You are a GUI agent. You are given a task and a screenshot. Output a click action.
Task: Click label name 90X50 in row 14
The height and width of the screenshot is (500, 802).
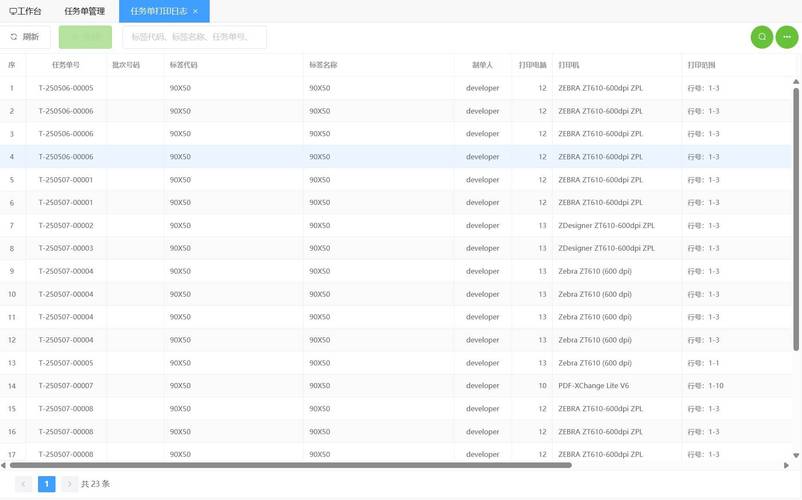point(320,386)
